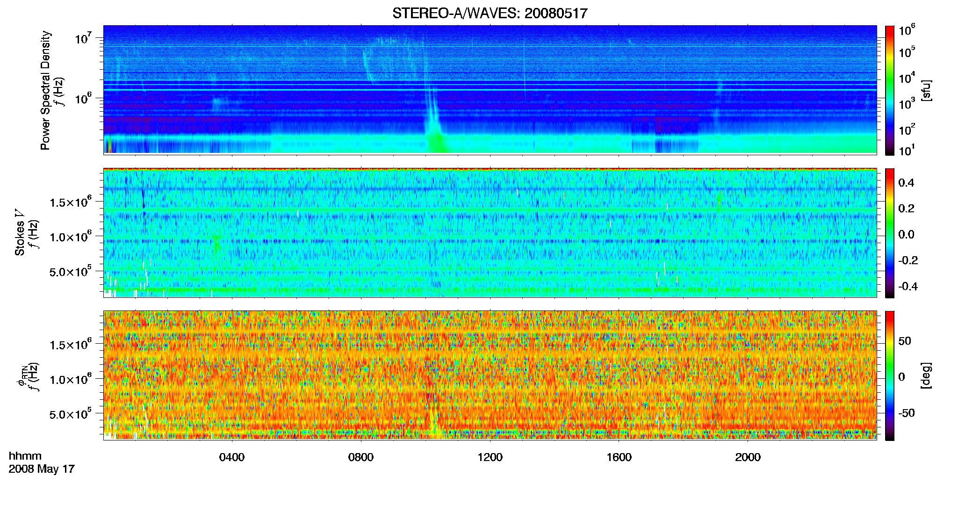Screen dimensions: 980x505
Task: Click the 0.0 value on Stokes colorbar
Action: [x=906, y=234]
